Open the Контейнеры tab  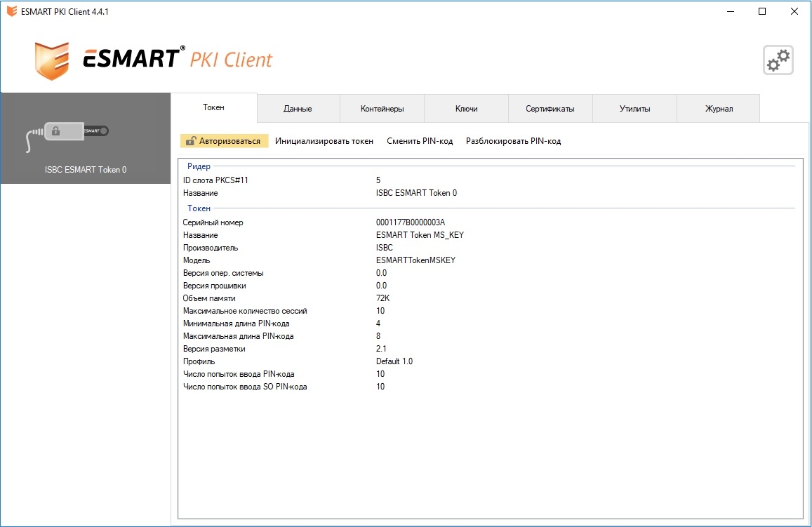(382, 109)
